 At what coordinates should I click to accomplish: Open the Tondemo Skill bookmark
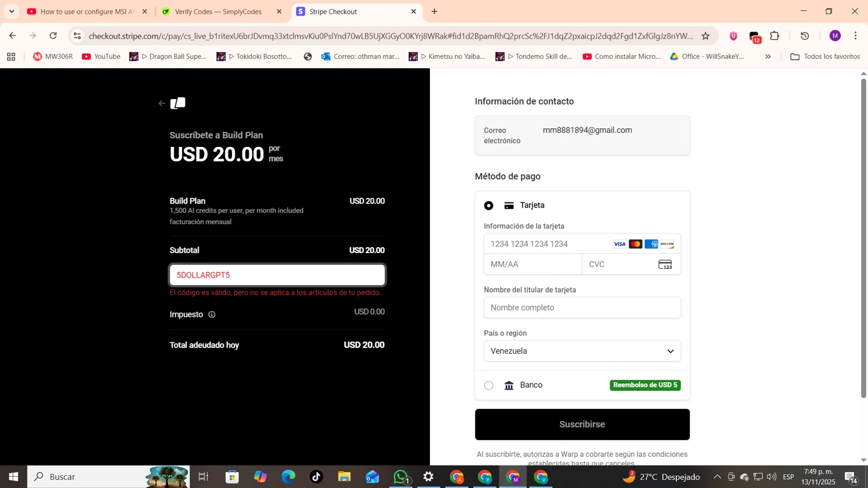(534, 57)
